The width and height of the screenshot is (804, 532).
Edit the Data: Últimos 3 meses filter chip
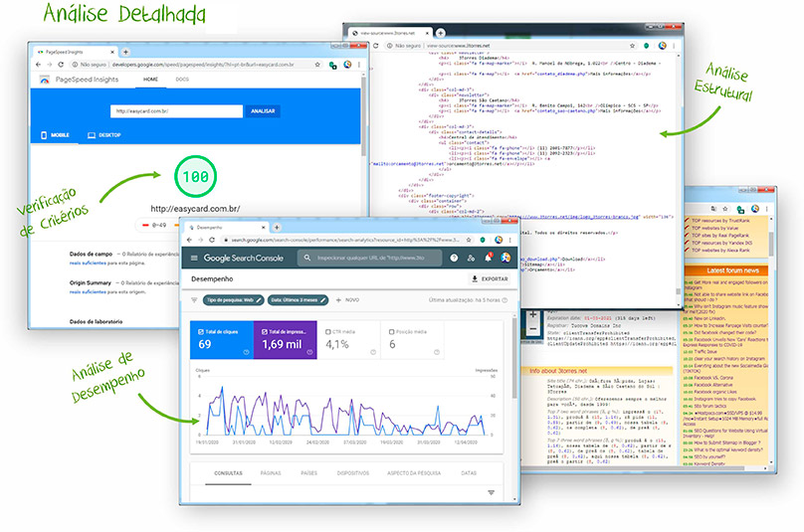click(x=298, y=300)
